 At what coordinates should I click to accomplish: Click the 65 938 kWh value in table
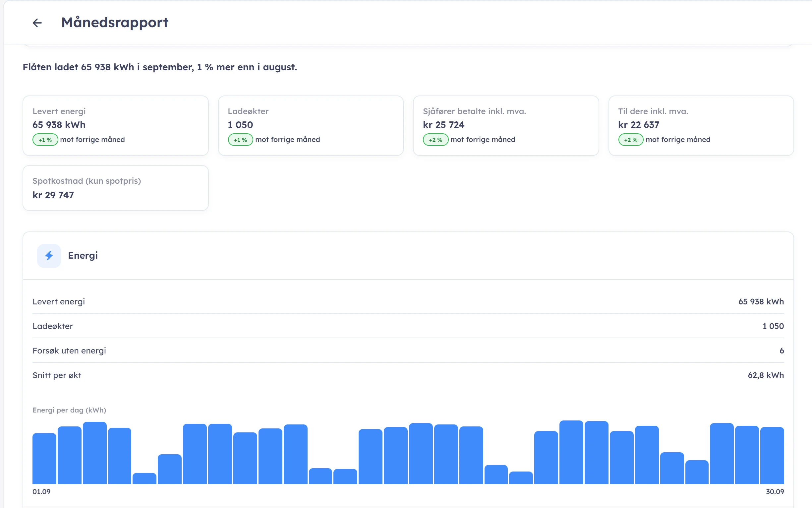761,302
